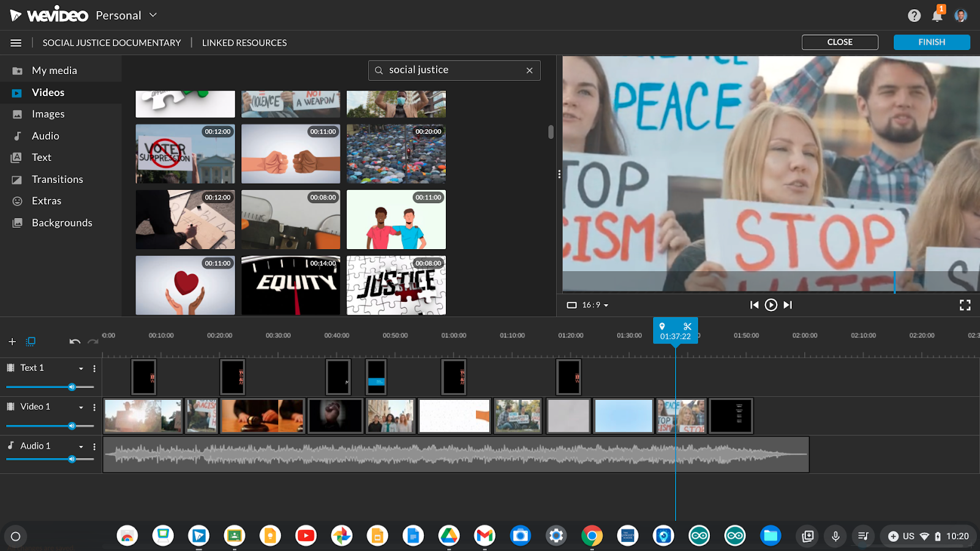
Task: Open the LINKED RESOURCES link
Action: [x=244, y=43]
